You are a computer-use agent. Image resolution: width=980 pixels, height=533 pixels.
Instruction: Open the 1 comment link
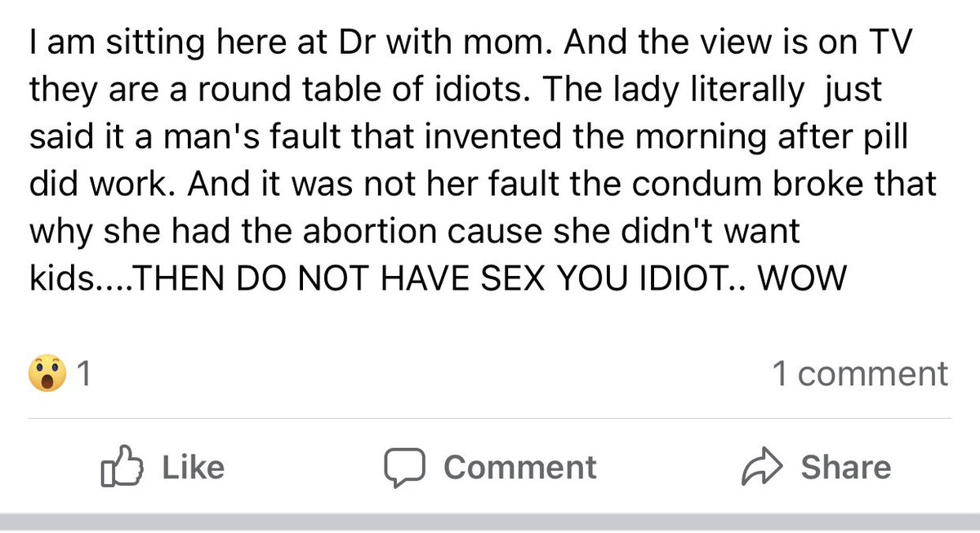point(860,374)
